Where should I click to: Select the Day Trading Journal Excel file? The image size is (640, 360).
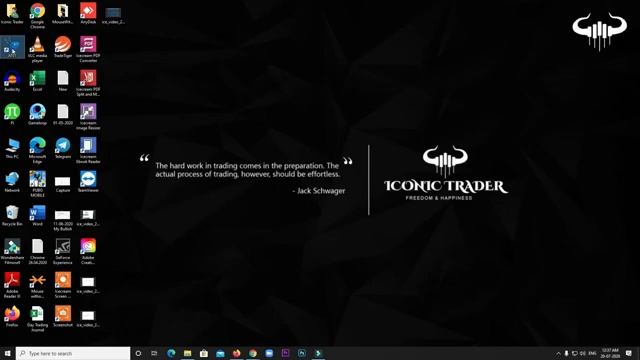(x=38, y=319)
